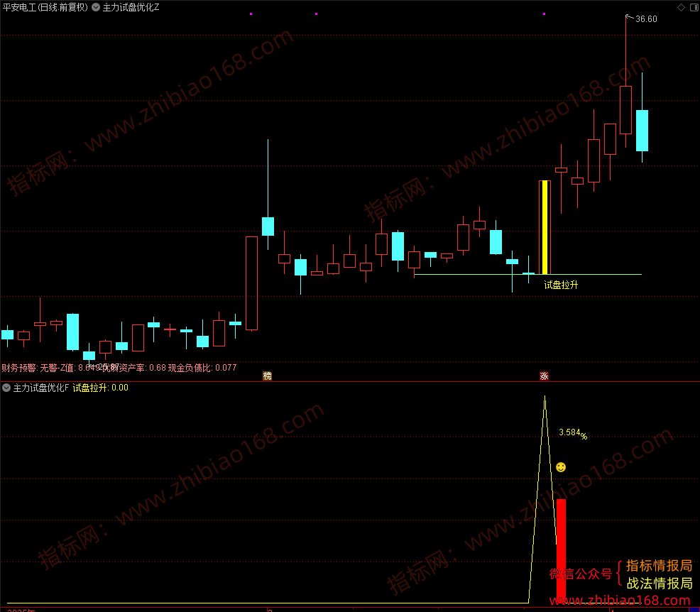
Task: Open the dropdown beside 平安电工 title
Action: point(96,7)
